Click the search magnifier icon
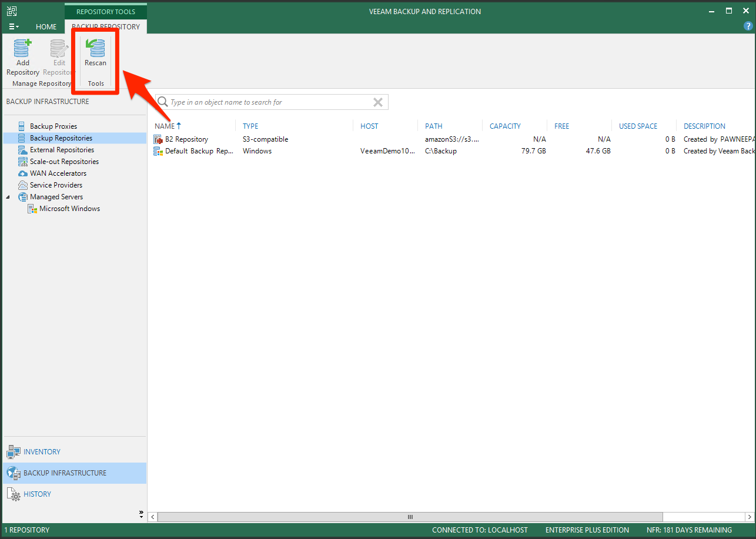Viewport: 756px width, 539px height. (162, 102)
